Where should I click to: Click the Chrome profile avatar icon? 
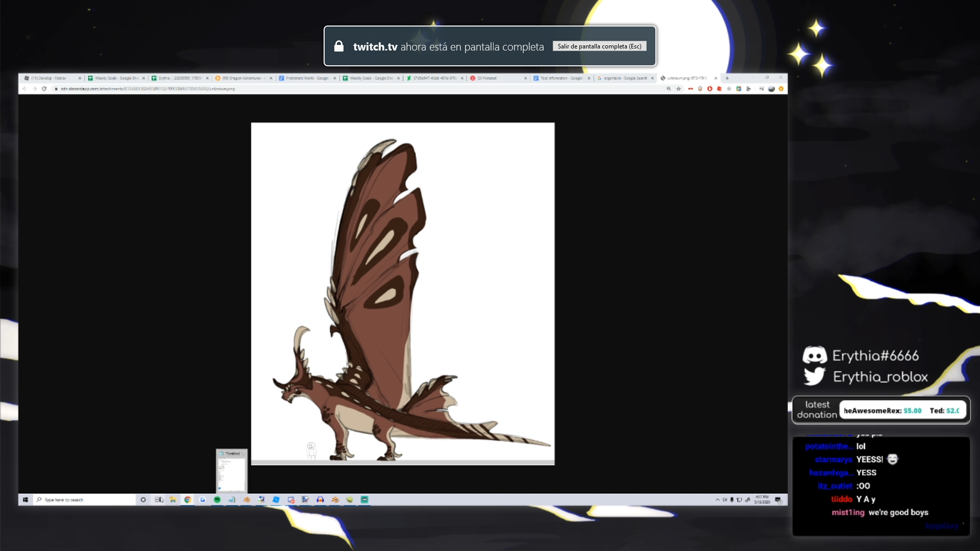coord(771,89)
